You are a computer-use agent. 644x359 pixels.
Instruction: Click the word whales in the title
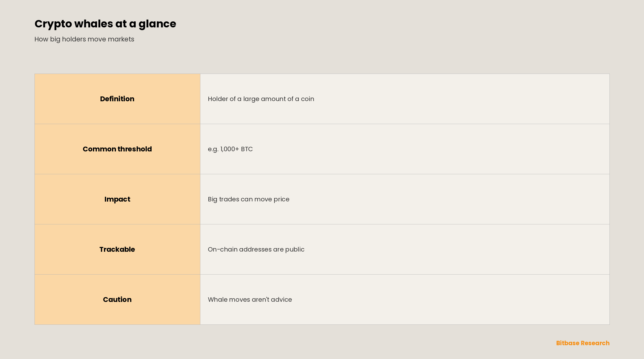click(x=94, y=24)
